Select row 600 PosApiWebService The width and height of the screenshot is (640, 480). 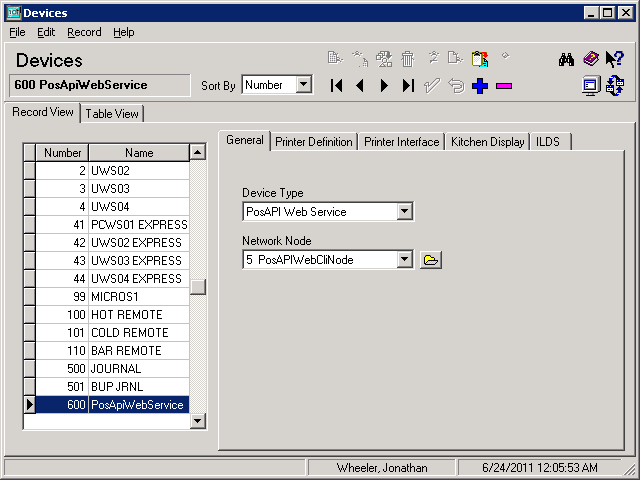click(x=113, y=404)
